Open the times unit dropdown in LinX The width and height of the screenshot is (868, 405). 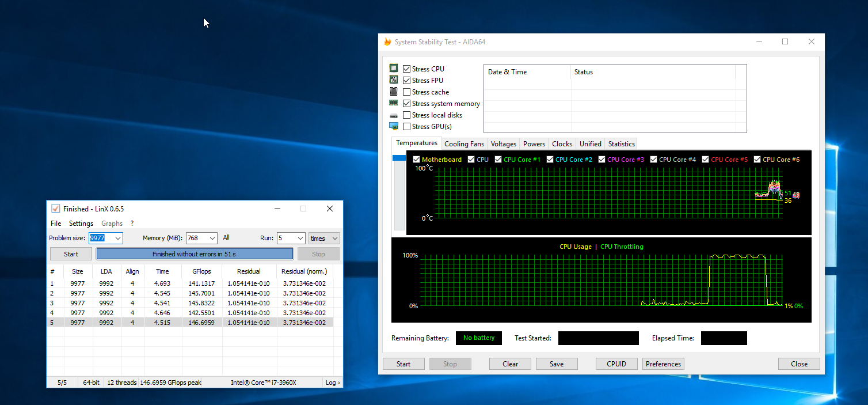(x=324, y=239)
